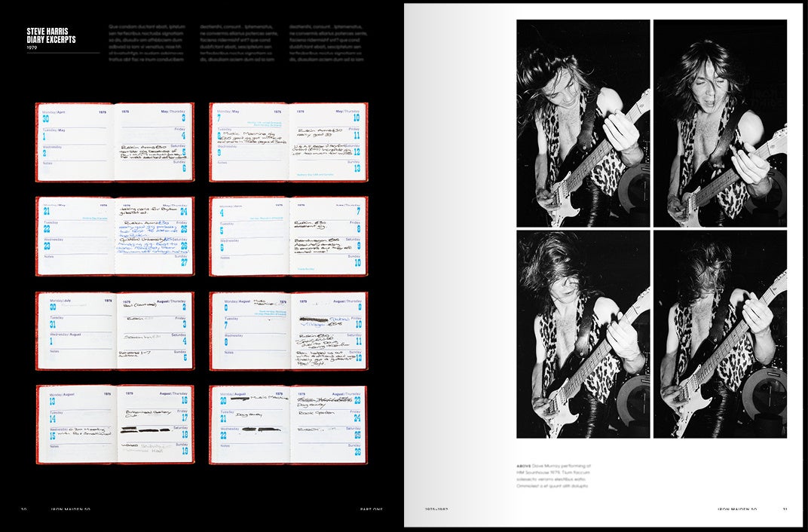Open diary spread for May 7 to 13
Image resolution: width=808 pixels, height=532 pixels.
click(x=289, y=142)
